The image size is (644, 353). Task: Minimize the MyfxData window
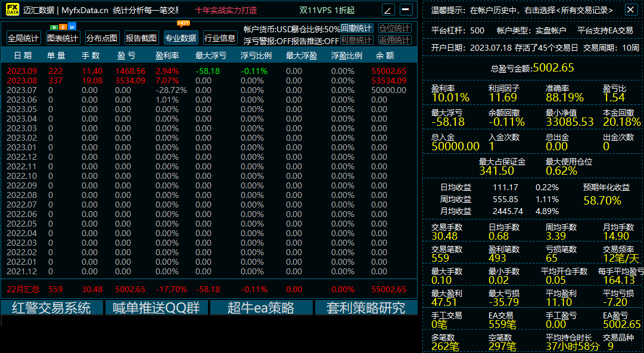point(406,10)
